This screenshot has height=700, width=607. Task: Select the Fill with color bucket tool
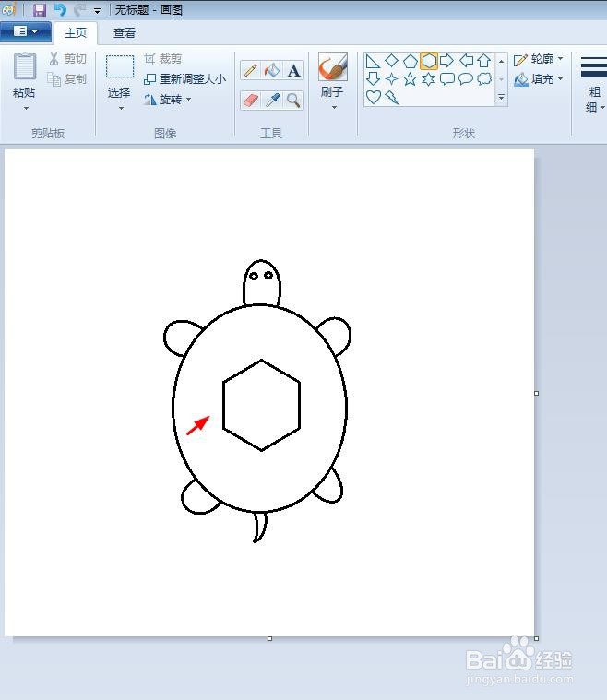coord(271,70)
